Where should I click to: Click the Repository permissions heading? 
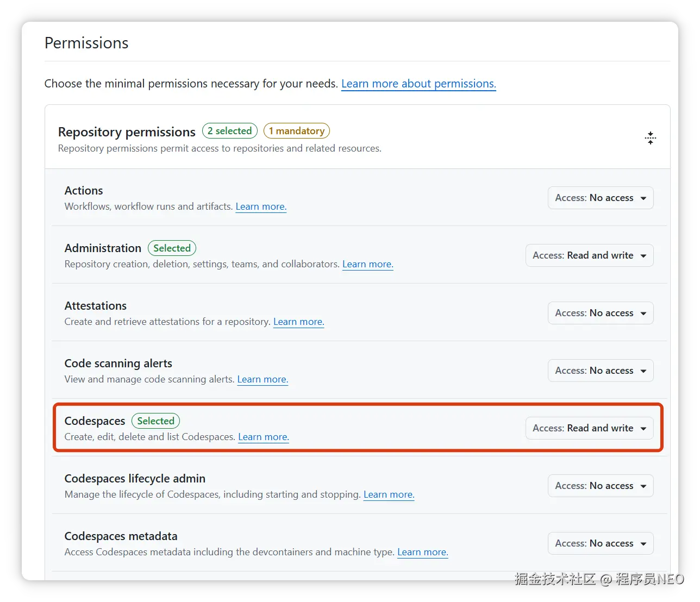[x=127, y=132]
